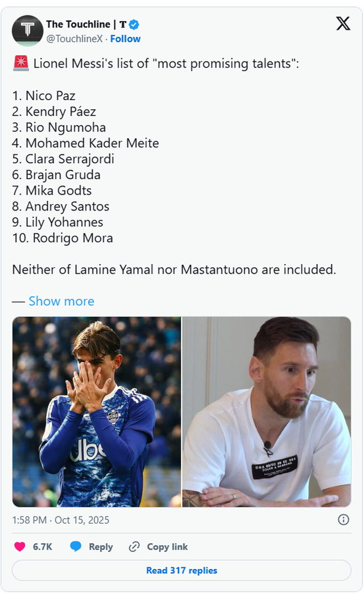Expand the post with Show more
This screenshot has width=364, height=594.
click(x=61, y=301)
